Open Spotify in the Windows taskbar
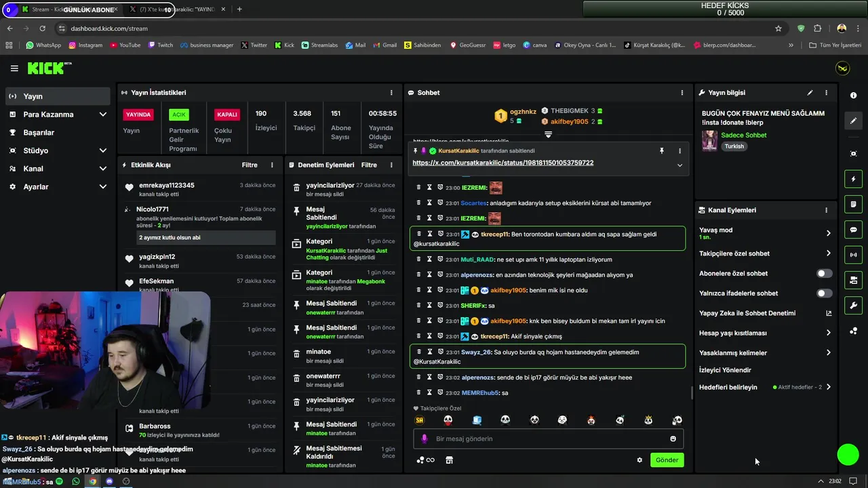868x488 pixels. point(59,481)
